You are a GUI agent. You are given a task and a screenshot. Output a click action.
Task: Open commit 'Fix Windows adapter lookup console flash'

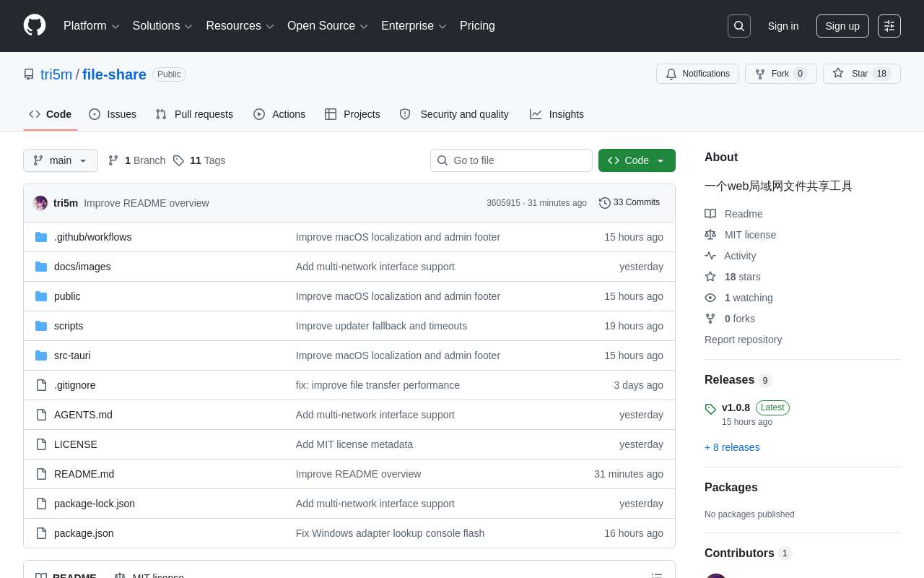click(x=390, y=533)
